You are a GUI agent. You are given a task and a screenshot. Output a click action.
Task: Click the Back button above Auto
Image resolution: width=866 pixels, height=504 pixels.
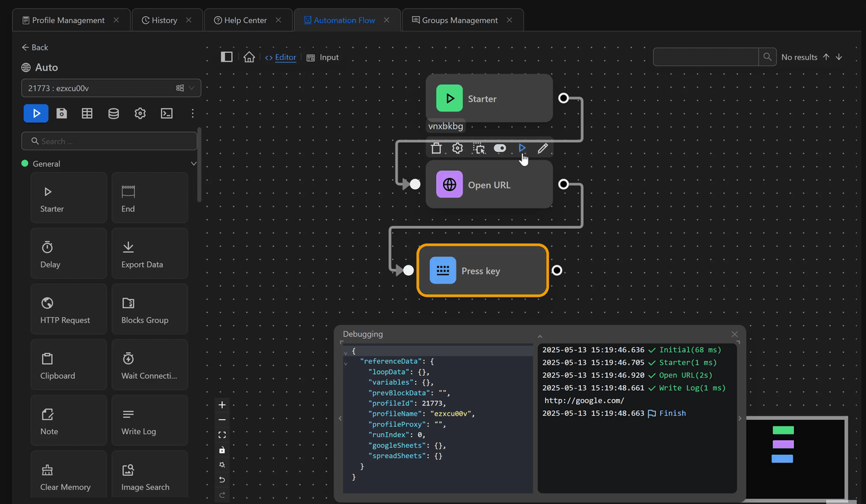click(34, 47)
